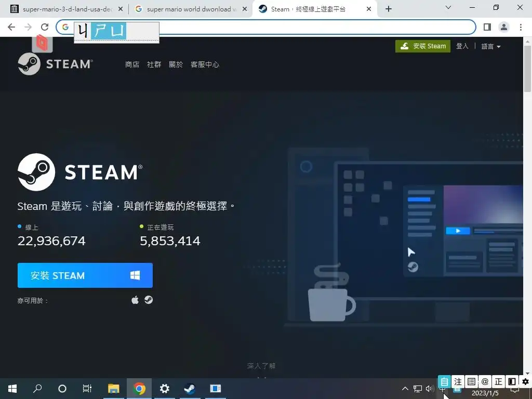This screenshot has height=399, width=532.
Task: Open the volume speaker tray icon
Action: click(x=430, y=389)
